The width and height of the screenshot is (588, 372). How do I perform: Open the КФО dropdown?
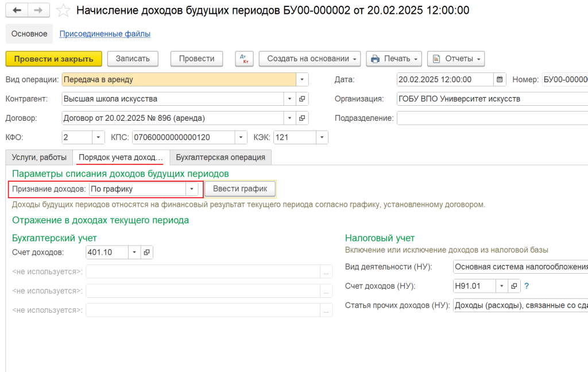coord(98,137)
